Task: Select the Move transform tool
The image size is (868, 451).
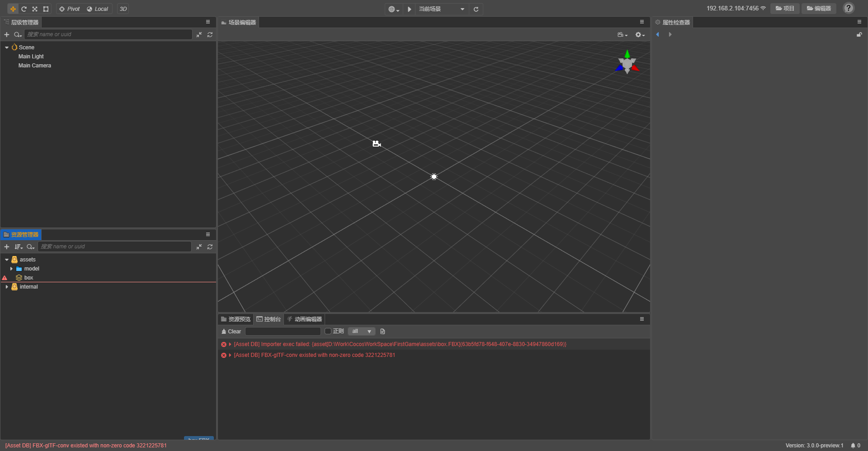Action: point(13,9)
